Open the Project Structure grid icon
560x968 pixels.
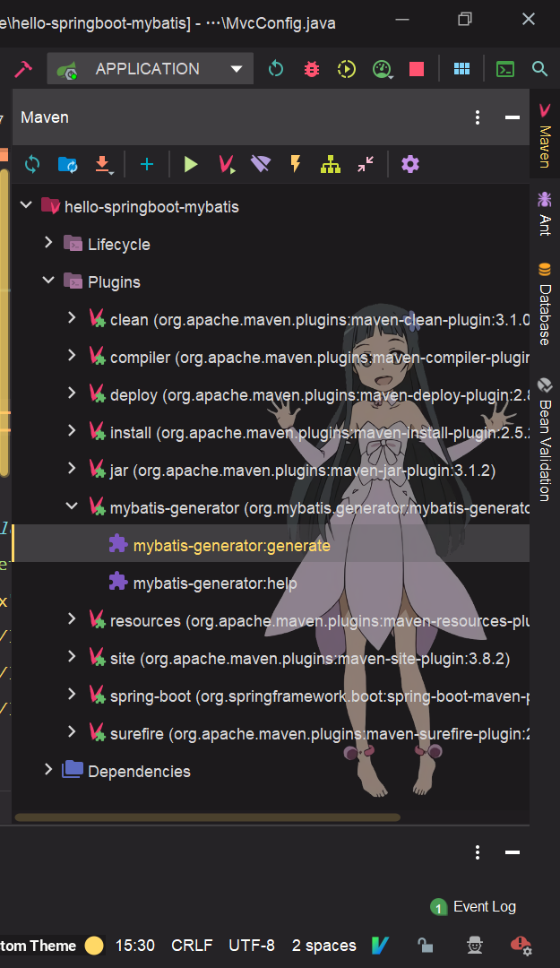click(461, 68)
